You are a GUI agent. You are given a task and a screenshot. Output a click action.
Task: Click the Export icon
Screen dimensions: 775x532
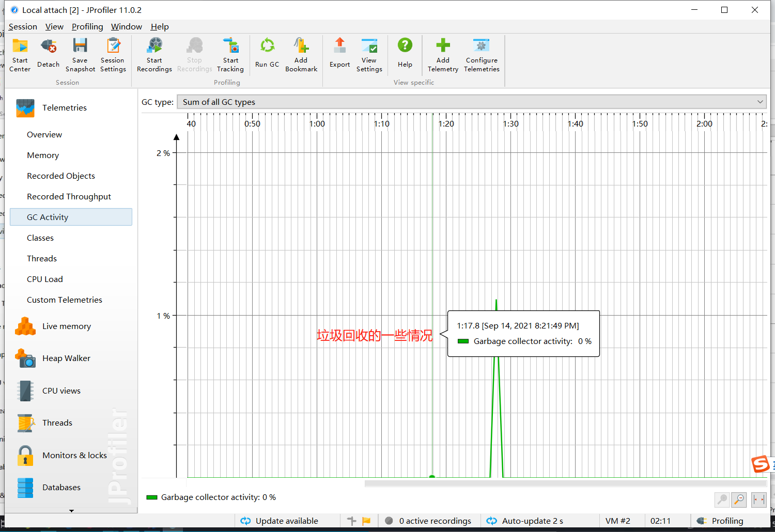click(x=339, y=54)
